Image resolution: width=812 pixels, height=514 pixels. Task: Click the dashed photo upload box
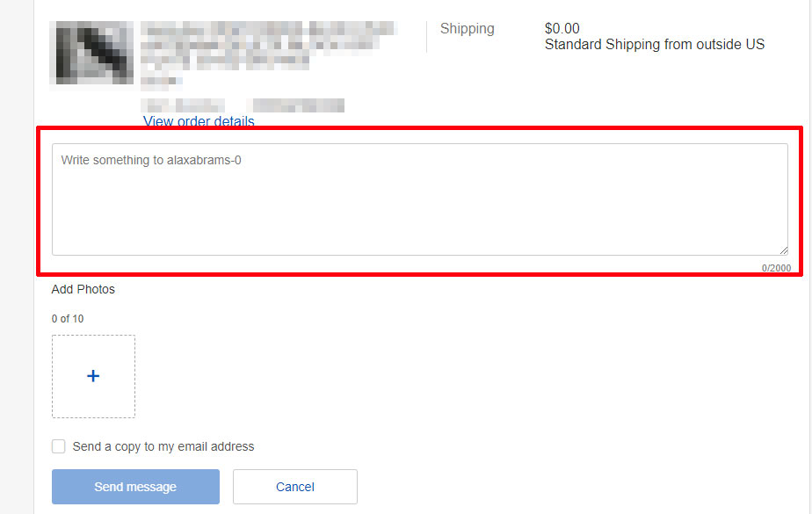click(93, 376)
